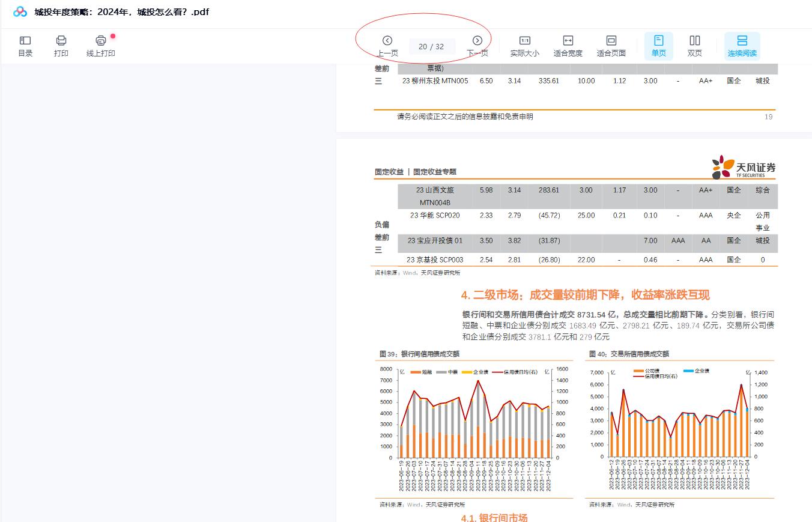
Task: Enable 单页 single page view mode
Action: (658, 46)
